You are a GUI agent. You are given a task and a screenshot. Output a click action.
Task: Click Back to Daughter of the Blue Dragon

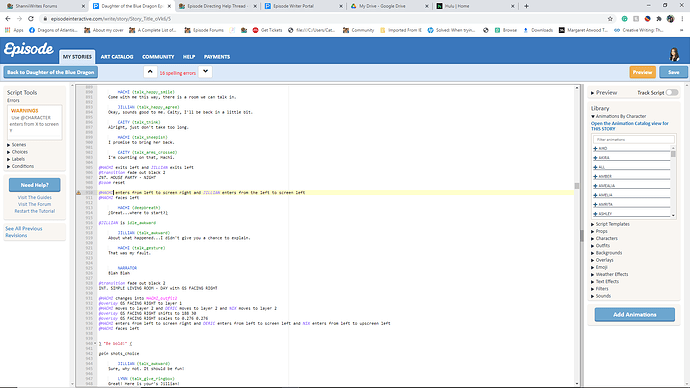click(x=51, y=72)
